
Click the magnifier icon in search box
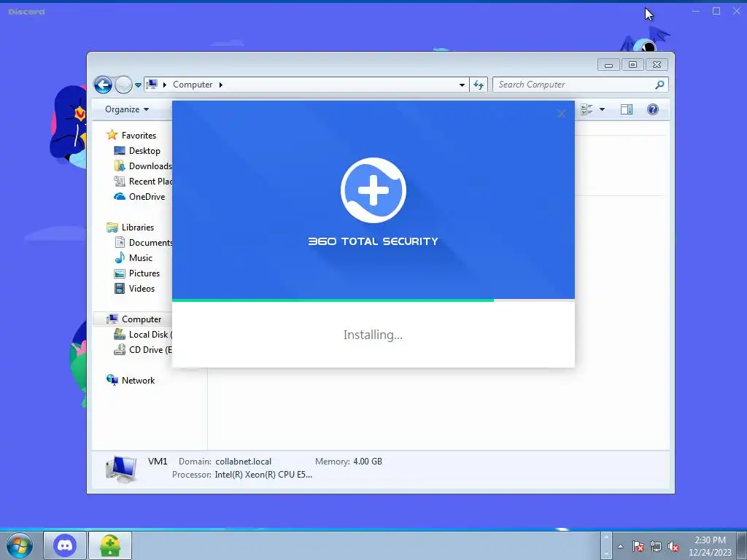click(659, 85)
